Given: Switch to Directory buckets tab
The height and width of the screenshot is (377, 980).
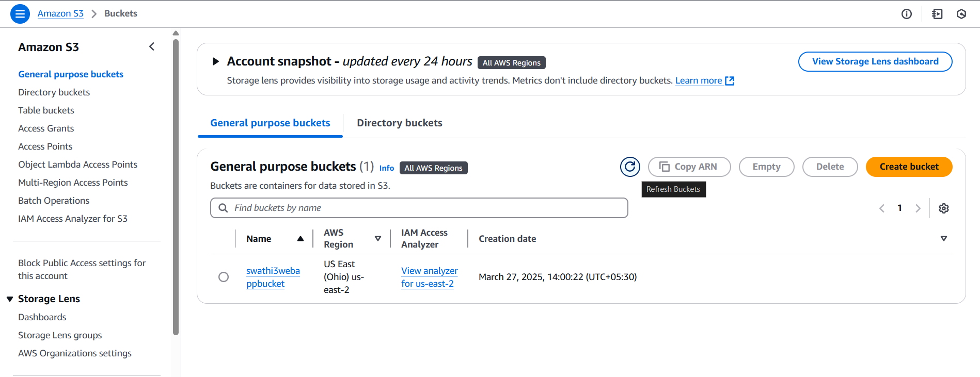Looking at the screenshot, I should [400, 123].
